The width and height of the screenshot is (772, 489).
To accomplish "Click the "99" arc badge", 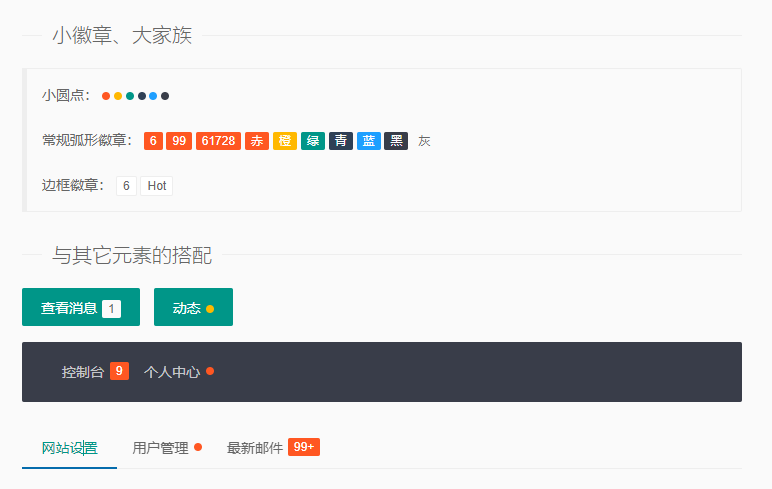I will click(x=179, y=141).
